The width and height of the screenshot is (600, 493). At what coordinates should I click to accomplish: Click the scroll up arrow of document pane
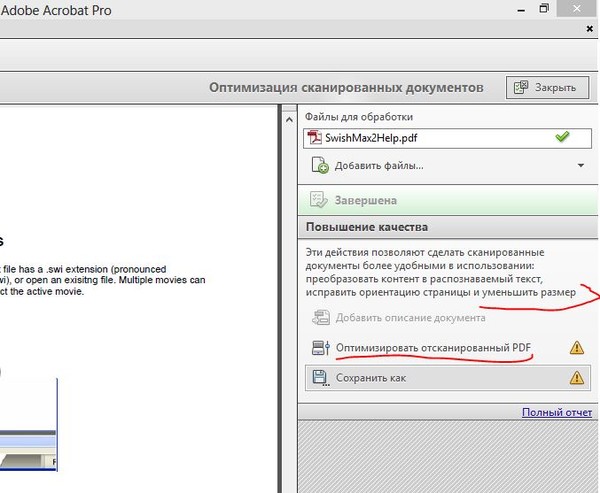pos(289,120)
